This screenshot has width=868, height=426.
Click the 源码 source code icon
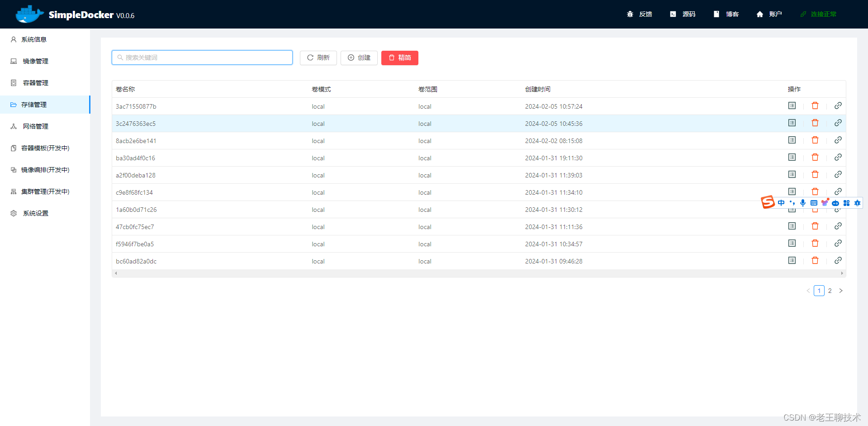click(x=673, y=14)
